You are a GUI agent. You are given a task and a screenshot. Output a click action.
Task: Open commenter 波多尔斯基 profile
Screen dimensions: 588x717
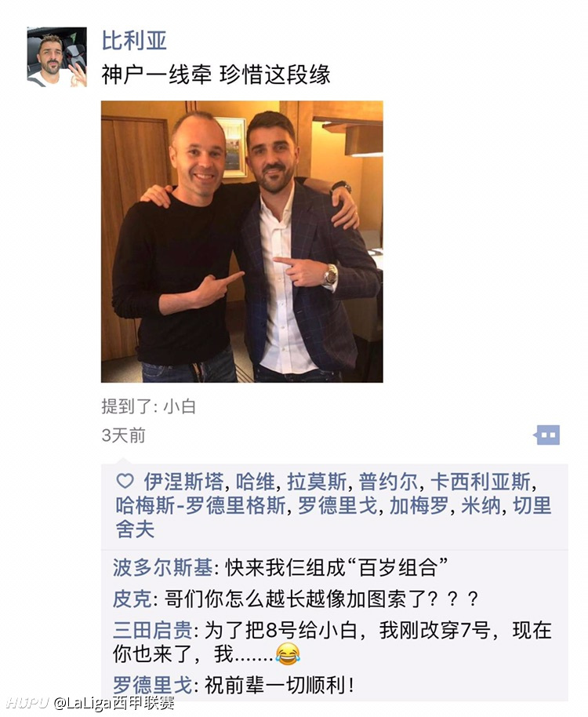click(x=162, y=568)
